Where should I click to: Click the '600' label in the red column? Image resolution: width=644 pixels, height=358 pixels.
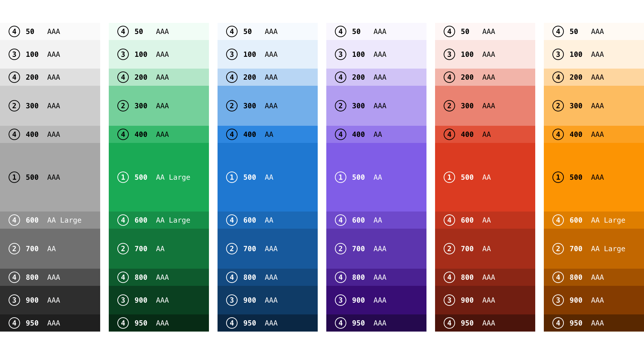click(x=467, y=220)
